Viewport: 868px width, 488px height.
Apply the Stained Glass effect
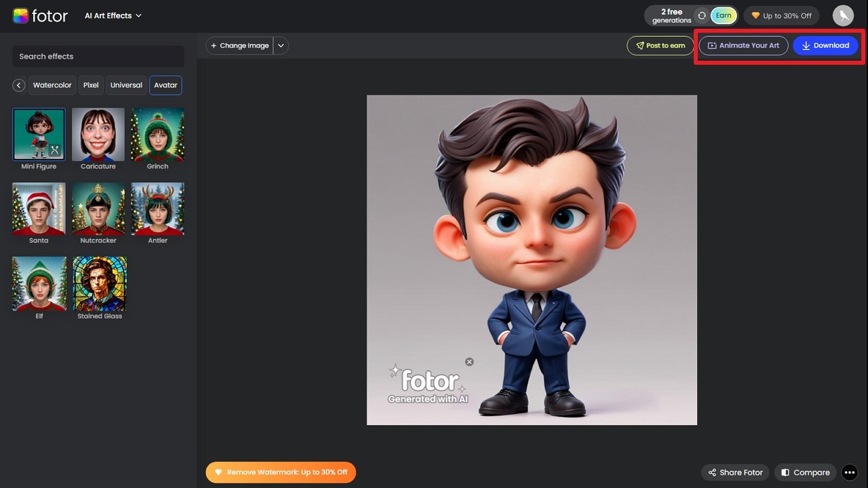[99, 284]
